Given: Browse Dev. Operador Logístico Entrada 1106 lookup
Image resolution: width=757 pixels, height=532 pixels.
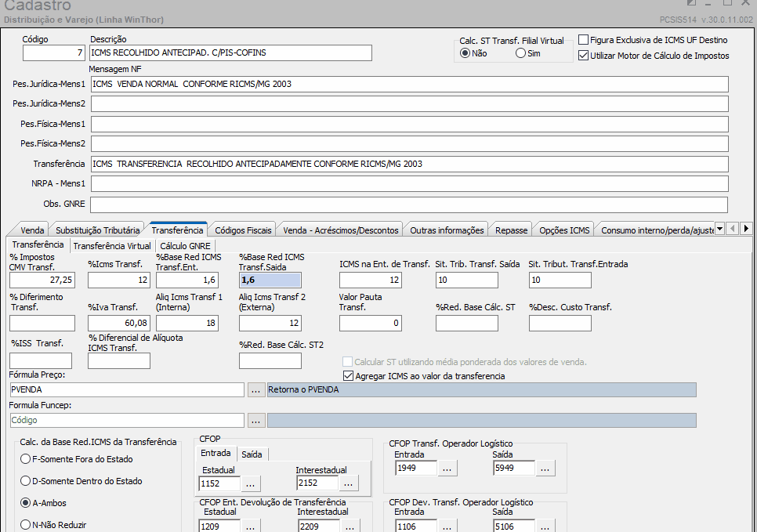Looking at the screenshot, I should (x=447, y=527).
